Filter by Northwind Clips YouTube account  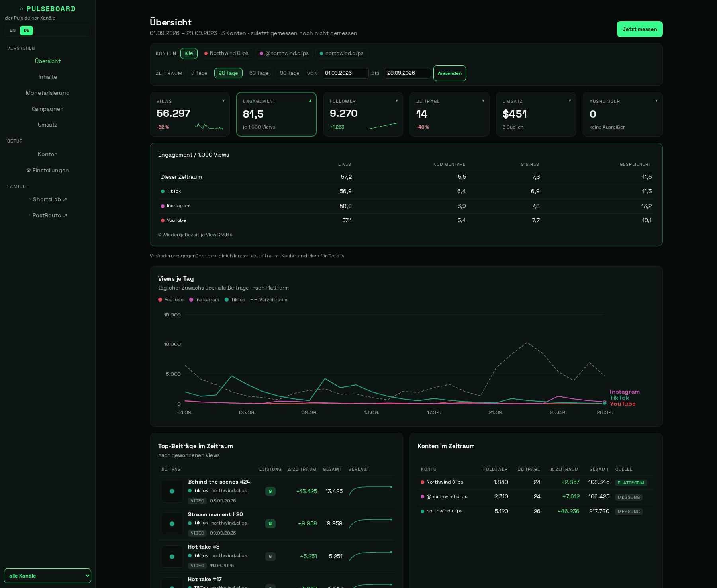tap(226, 53)
